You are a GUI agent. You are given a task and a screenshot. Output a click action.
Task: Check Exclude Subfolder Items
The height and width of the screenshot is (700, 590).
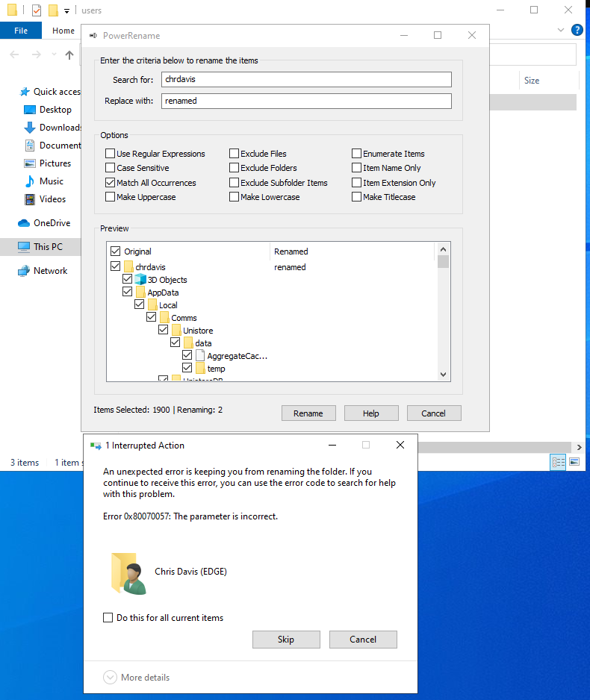234,183
